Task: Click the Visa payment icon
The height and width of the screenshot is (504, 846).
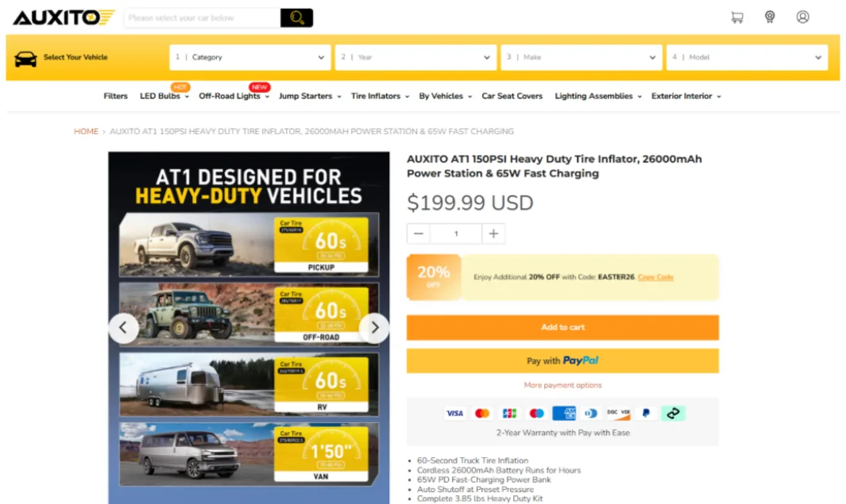Action: pyautogui.click(x=455, y=414)
